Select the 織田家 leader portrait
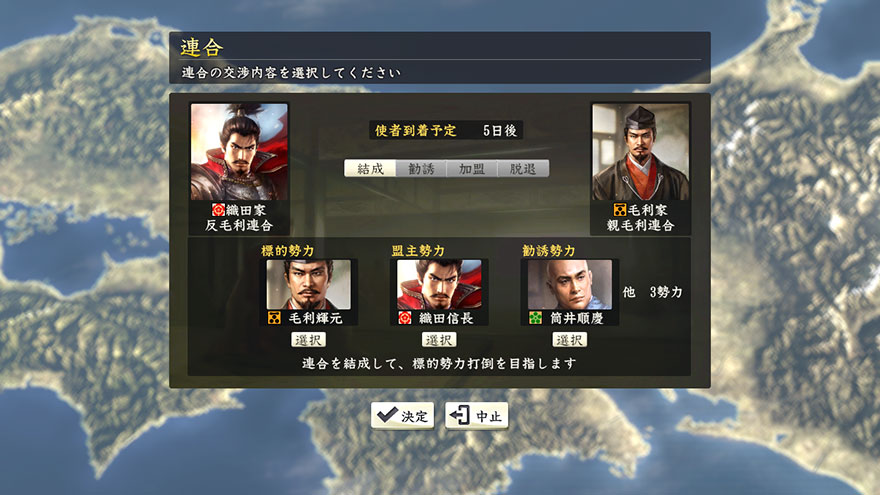The height and width of the screenshot is (495, 880). point(239,152)
